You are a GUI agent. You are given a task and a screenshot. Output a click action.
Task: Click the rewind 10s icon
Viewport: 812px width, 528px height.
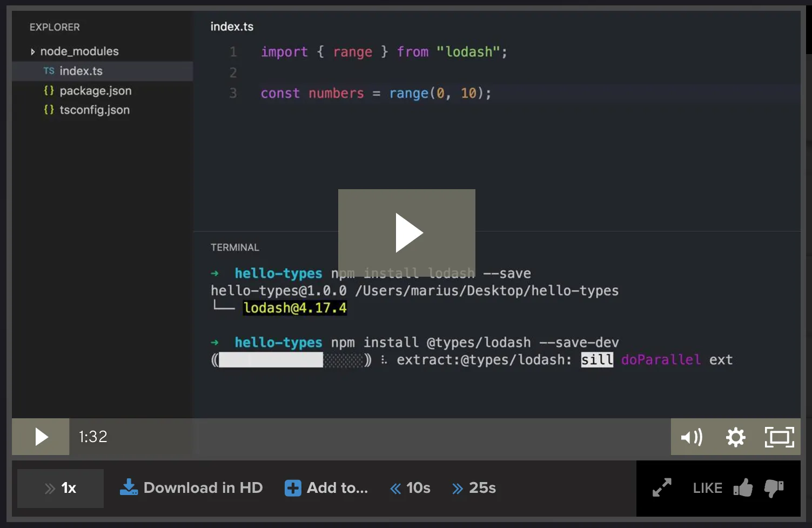395,487
